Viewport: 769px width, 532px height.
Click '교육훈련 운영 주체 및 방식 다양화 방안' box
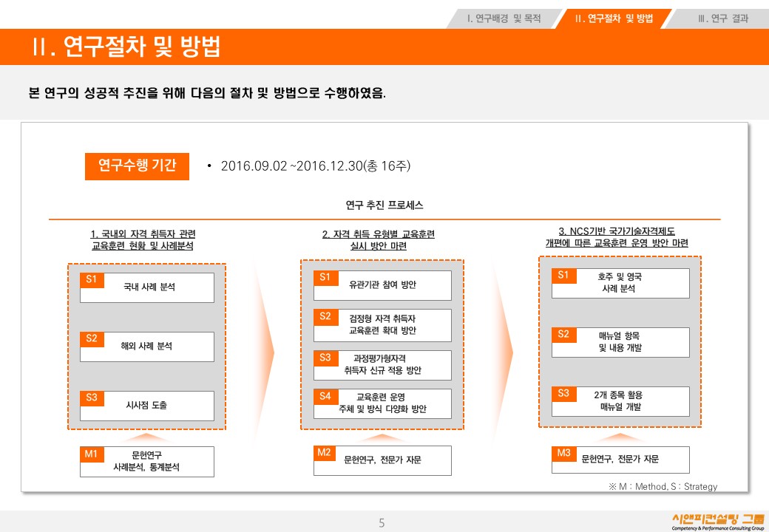click(382, 403)
